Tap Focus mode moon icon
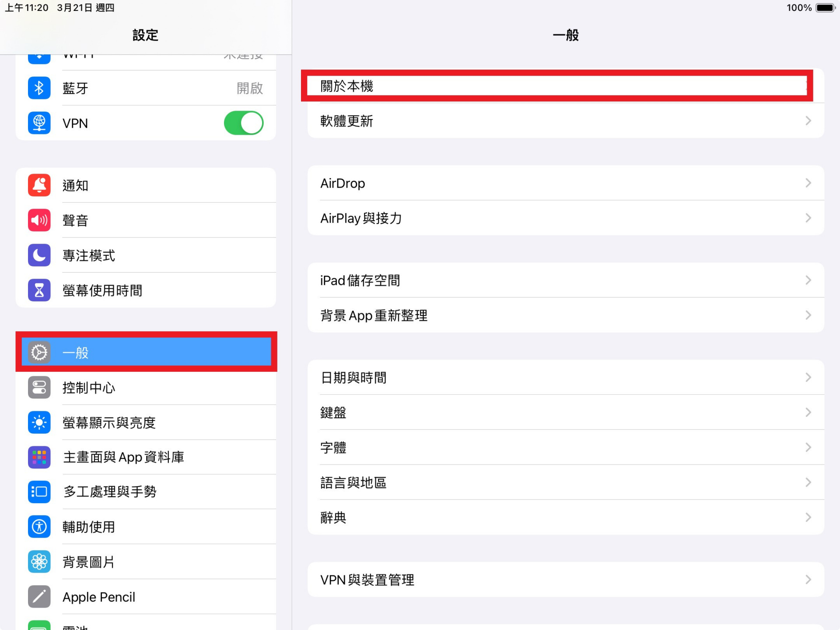This screenshot has width=840, height=630. (x=39, y=255)
